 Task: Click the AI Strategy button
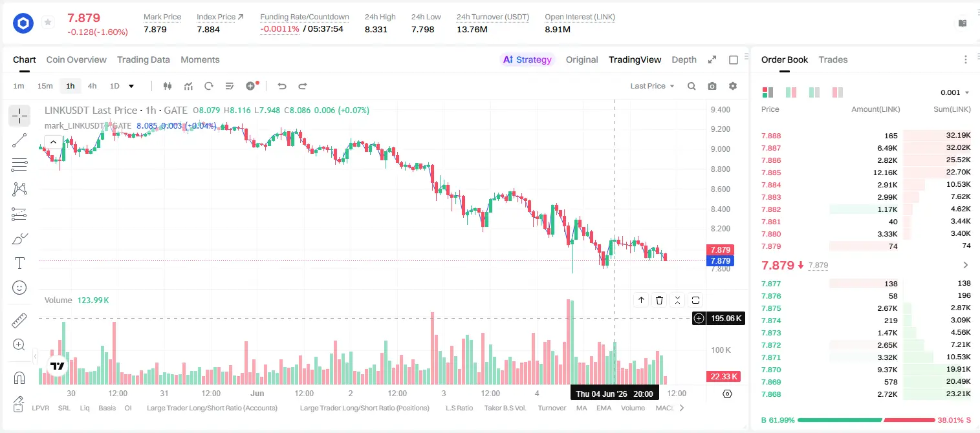(527, 59)
